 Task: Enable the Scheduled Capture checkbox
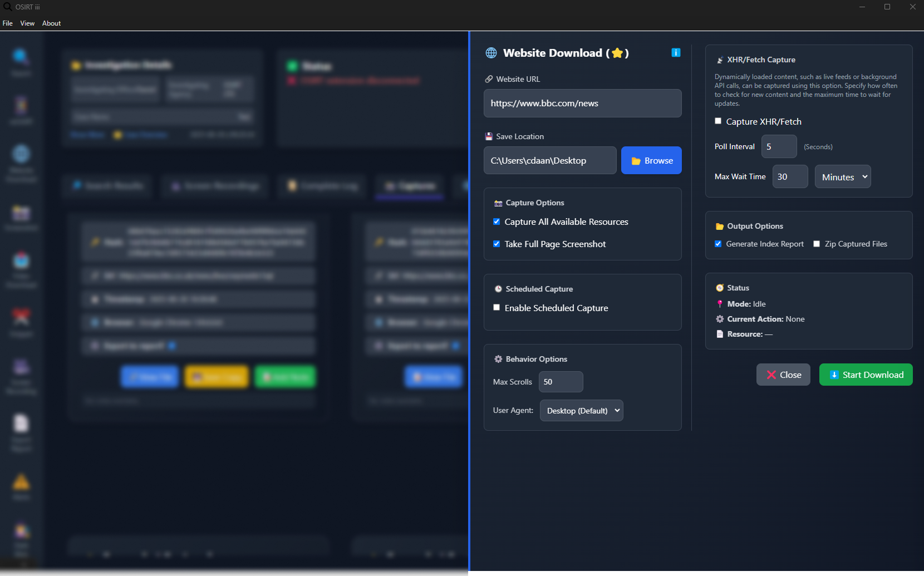coord(497,308)
